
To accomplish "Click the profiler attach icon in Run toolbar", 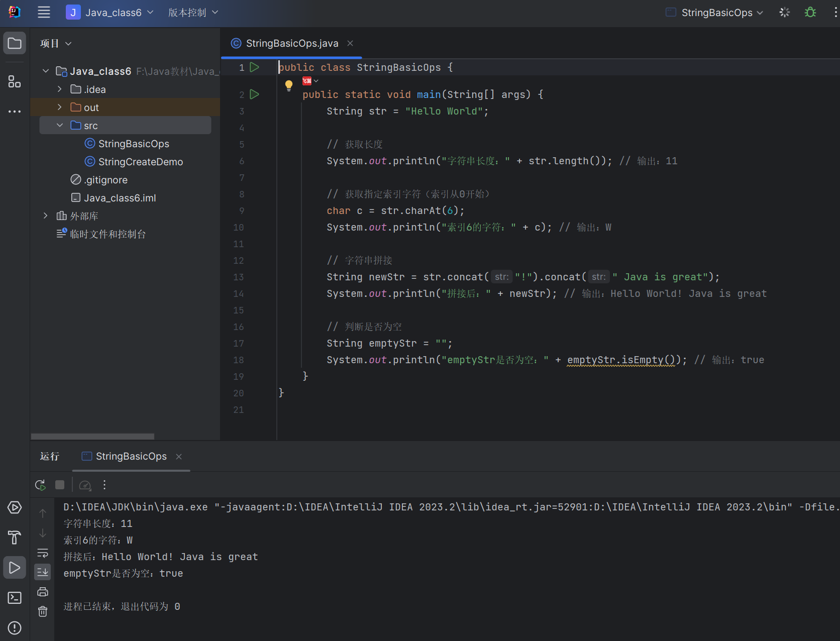I will [x=85, y=485].
